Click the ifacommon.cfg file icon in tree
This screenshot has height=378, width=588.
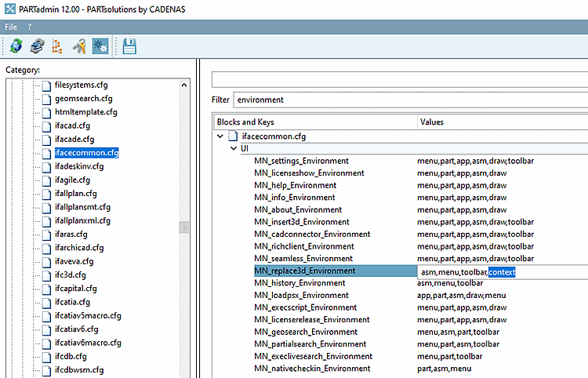click(x=47, y=153)
